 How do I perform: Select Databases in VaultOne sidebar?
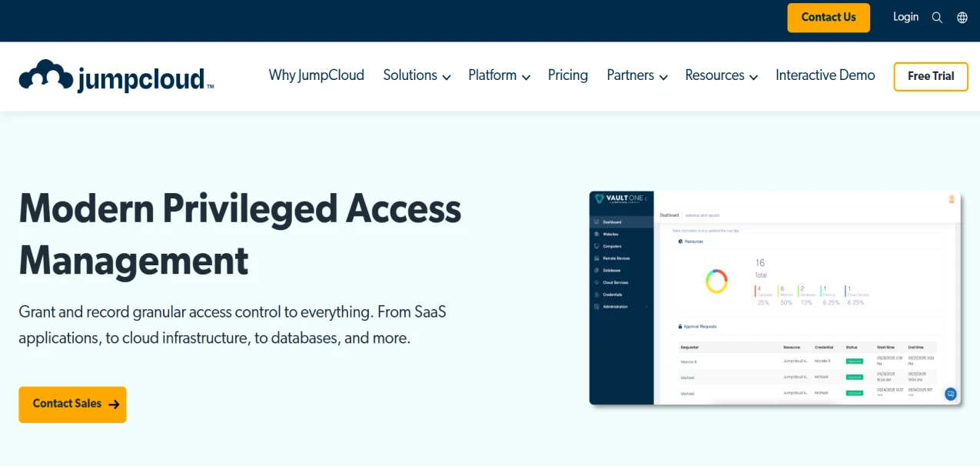607,271
